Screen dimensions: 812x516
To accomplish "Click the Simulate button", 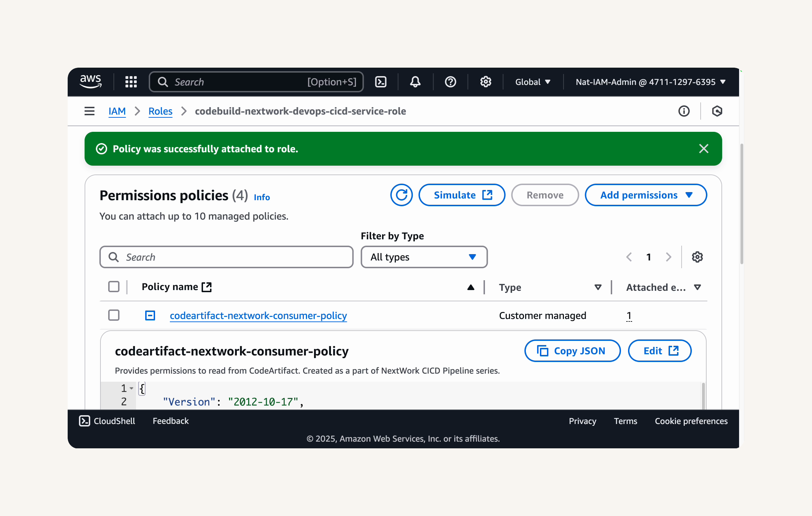I will click(462, 195).
